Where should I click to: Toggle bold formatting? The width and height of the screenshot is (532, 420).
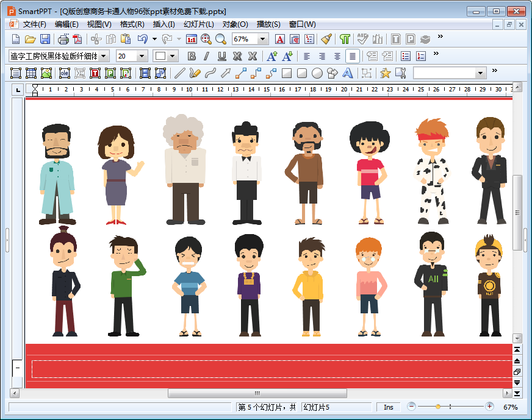point(192,56)
